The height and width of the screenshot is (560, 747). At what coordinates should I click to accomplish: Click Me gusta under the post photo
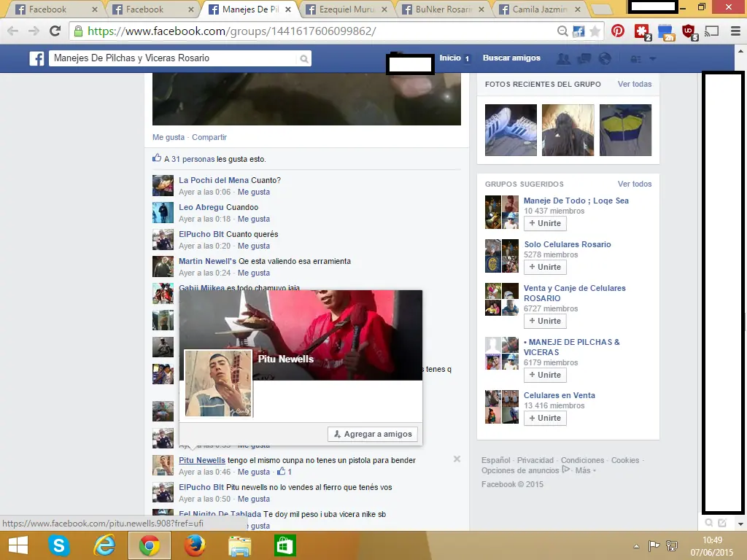click(169, 137)
